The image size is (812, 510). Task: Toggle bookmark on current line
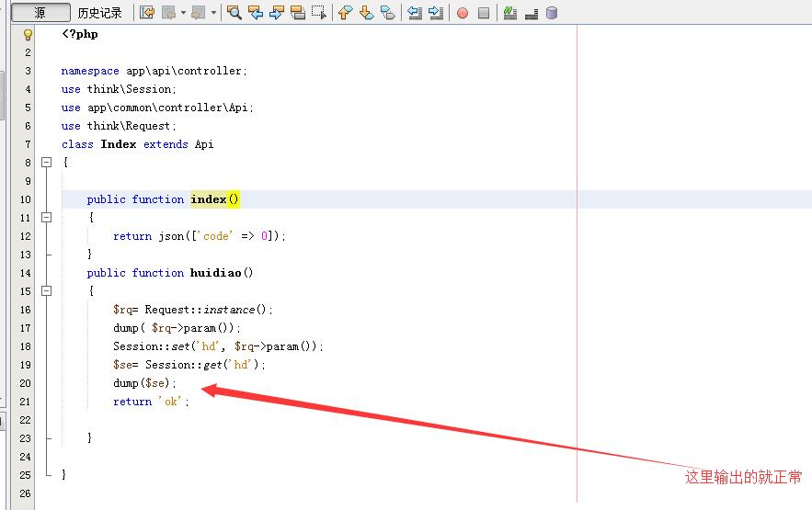tap(387, 13)
